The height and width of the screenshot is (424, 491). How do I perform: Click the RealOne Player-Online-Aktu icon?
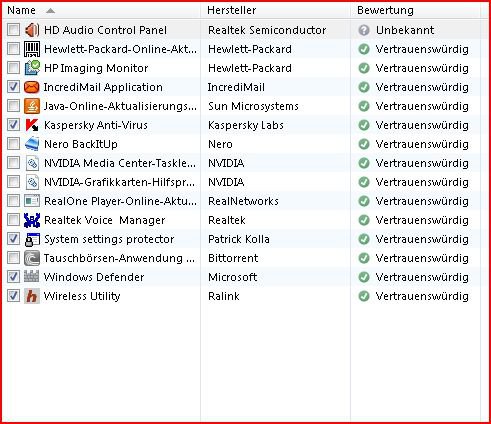pos(32,201)
